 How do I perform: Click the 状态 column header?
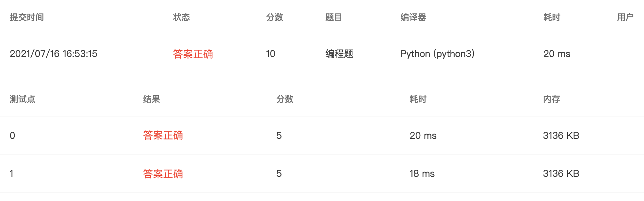pos(182,17)
